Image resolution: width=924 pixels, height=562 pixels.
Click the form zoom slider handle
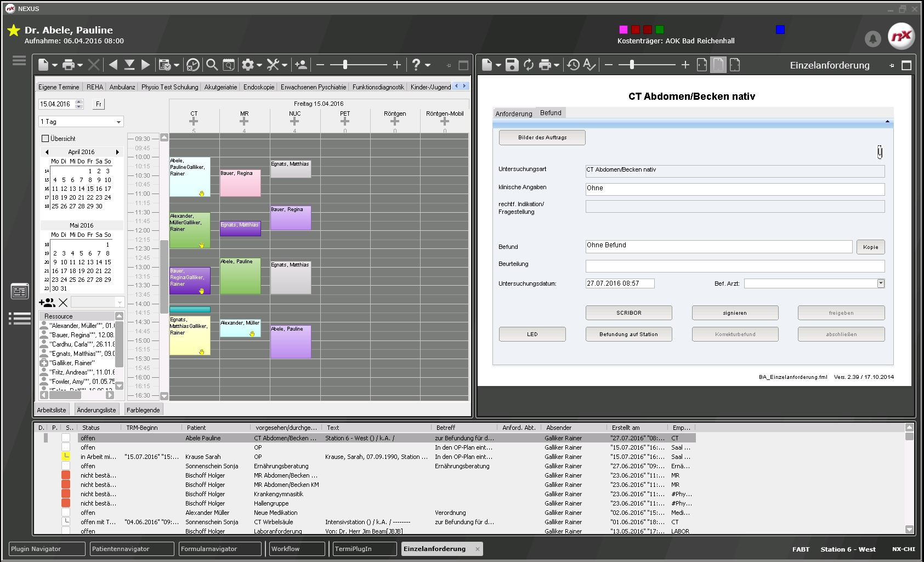coord(632,65)
